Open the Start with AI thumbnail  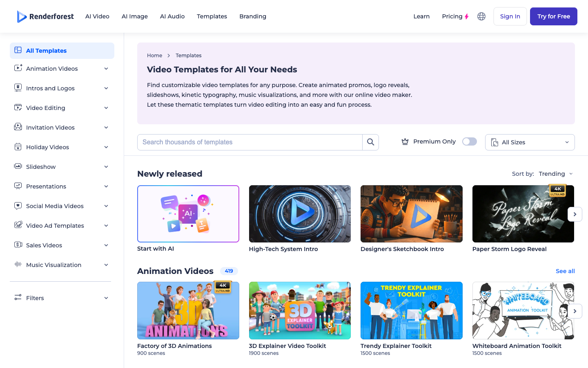click(x=188, y=214)
